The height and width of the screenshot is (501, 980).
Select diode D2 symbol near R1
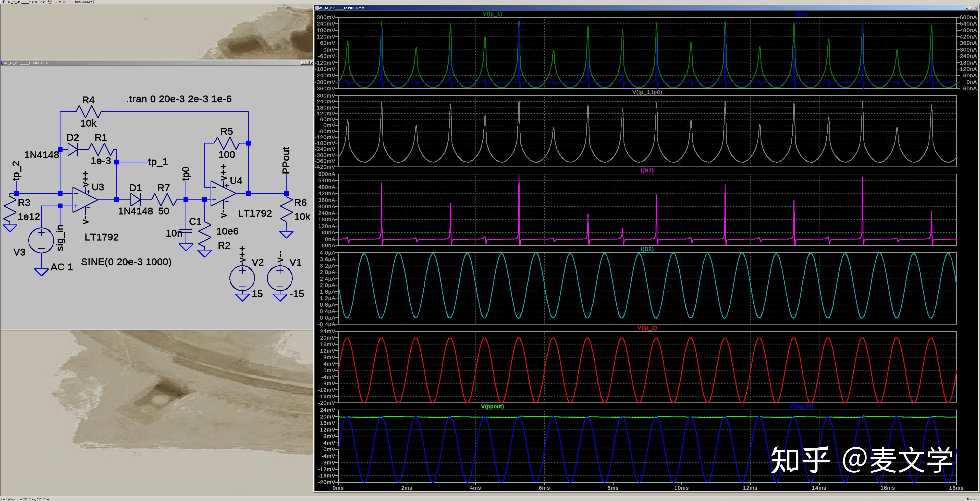tap(73, 149)
